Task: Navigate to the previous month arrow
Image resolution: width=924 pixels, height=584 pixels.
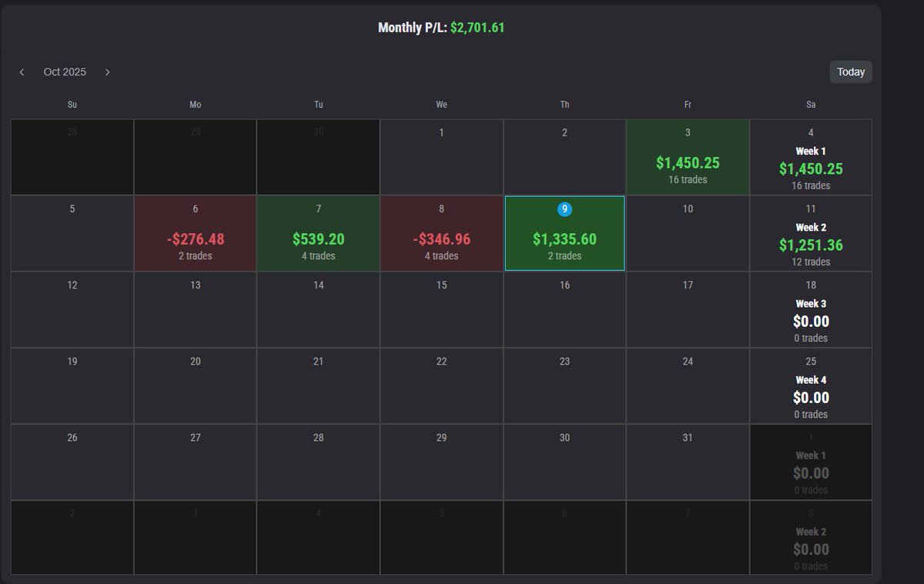Action: 22,72
